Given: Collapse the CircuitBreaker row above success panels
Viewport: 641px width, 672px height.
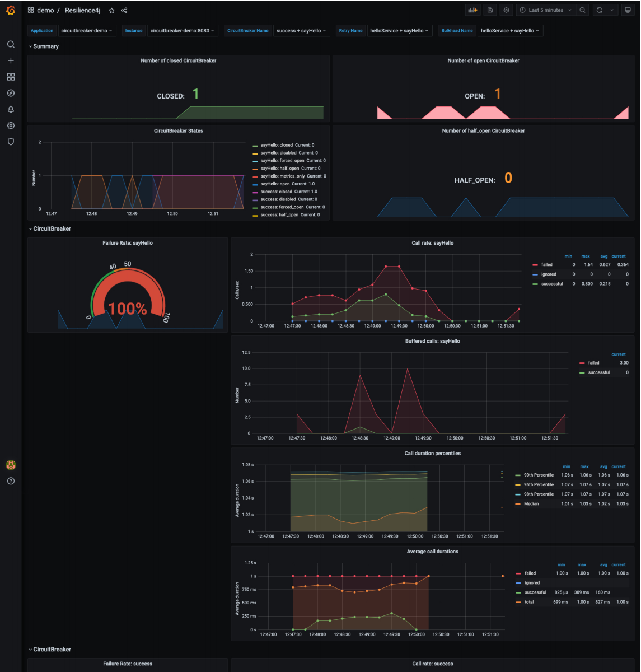Looking at the screenshot, I should coord(50,650).
